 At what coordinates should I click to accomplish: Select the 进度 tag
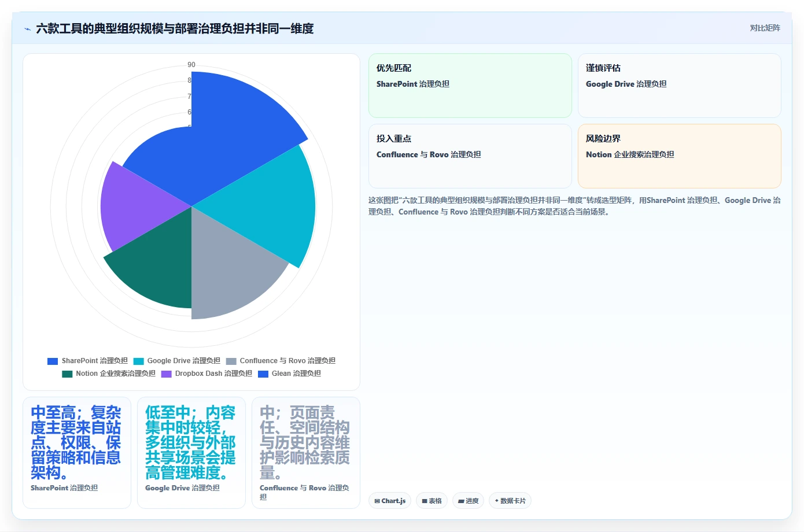[x=468, y=501]
